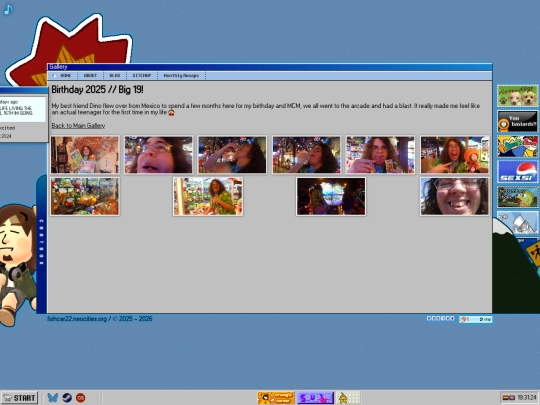
Task: Open the SITEMAP nav item
Action: coord(142,75)
